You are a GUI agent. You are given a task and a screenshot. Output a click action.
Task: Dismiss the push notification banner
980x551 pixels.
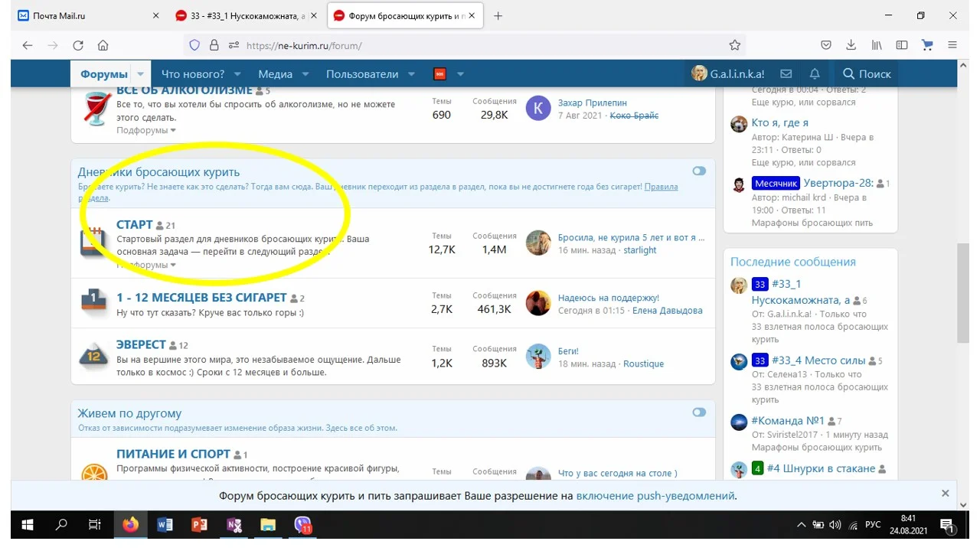click(x=945, y=494)
